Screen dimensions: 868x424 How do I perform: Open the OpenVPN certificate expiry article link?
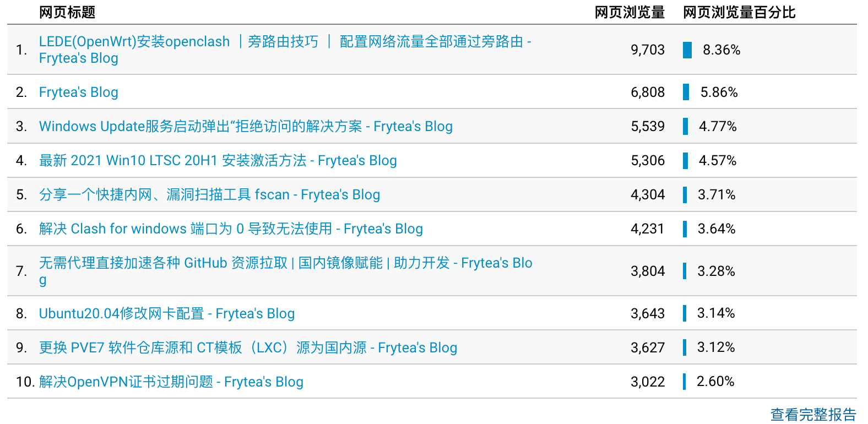(171, 382)
